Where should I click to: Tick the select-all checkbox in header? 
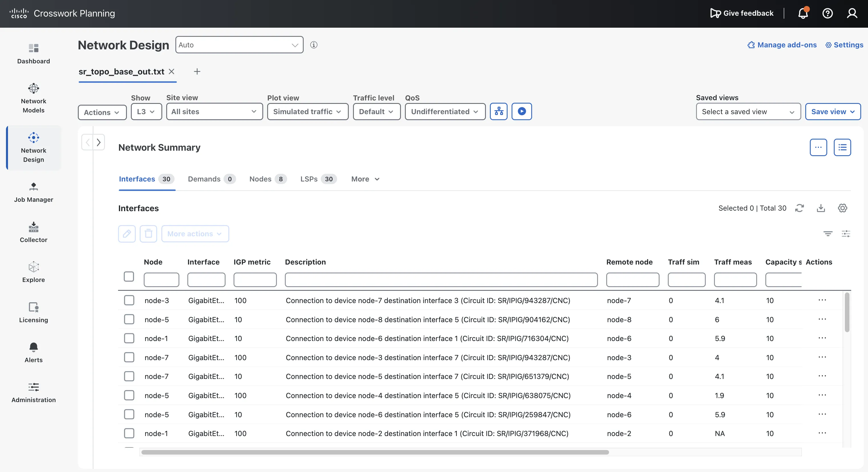pos(129,277)
